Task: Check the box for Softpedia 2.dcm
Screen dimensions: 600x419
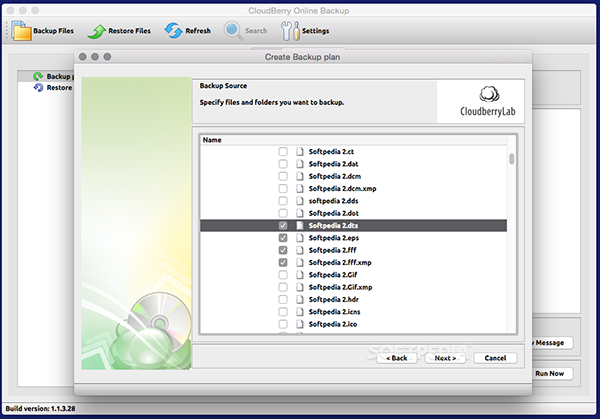Action: click(283, 176)
